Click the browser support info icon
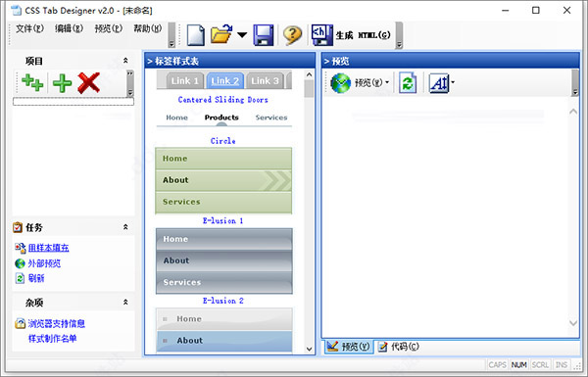Screen dimensions: 588x377 click(x=20, y=323)
